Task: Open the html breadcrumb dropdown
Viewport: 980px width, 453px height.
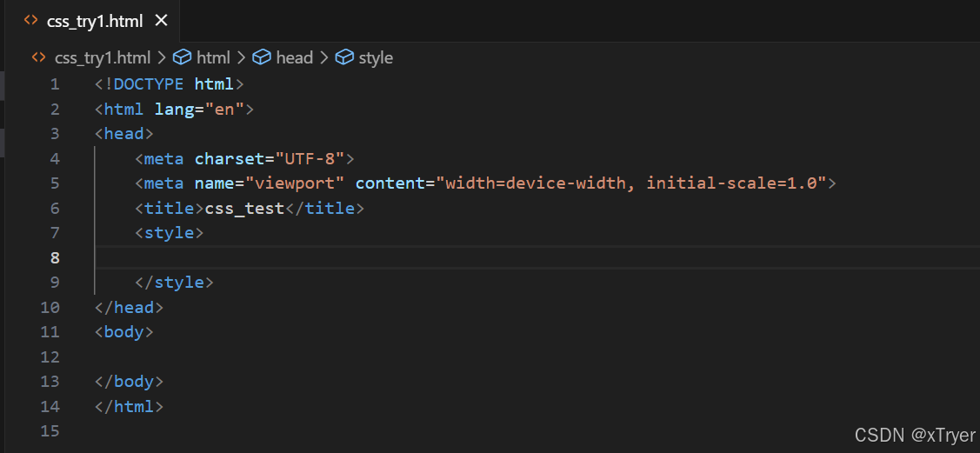Action: (213, 57)
